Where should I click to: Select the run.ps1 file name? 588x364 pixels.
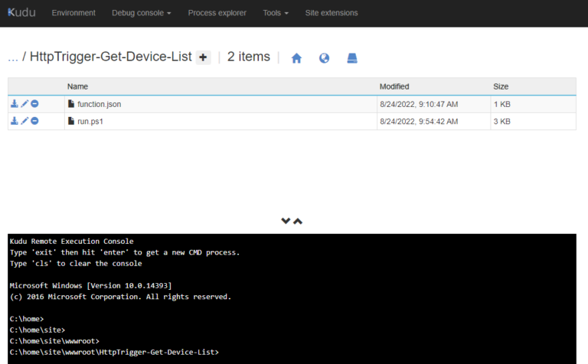90,122
